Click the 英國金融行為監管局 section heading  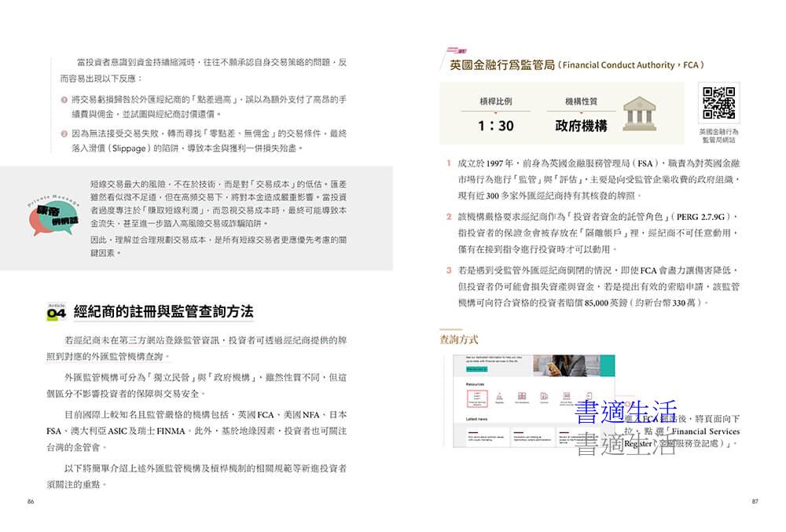[496, 65]
